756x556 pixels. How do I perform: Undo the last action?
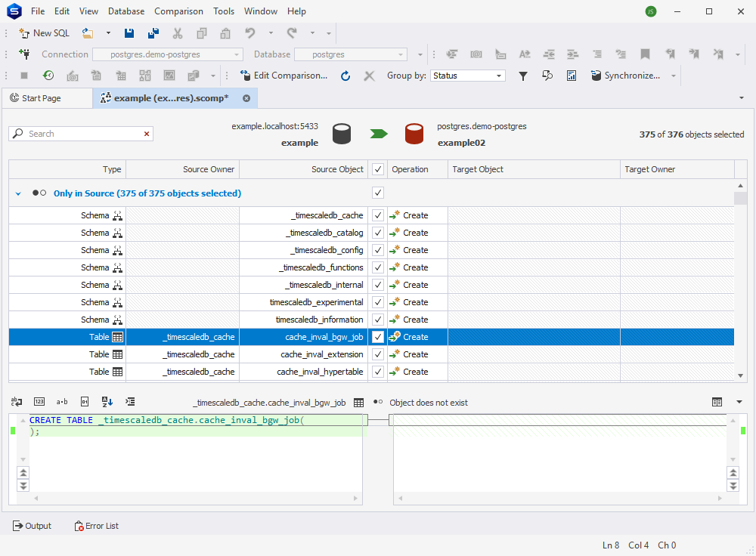click(249, 32)
